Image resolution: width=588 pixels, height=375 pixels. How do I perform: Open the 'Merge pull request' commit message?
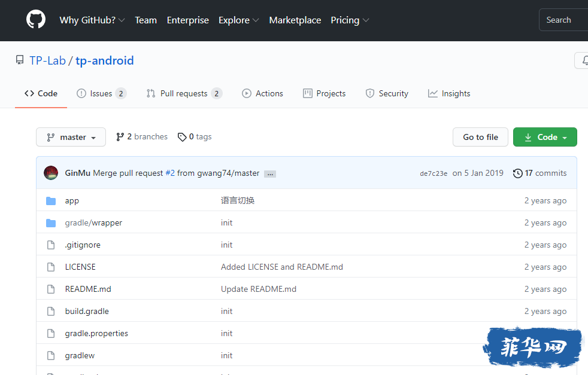coord(128,173)
